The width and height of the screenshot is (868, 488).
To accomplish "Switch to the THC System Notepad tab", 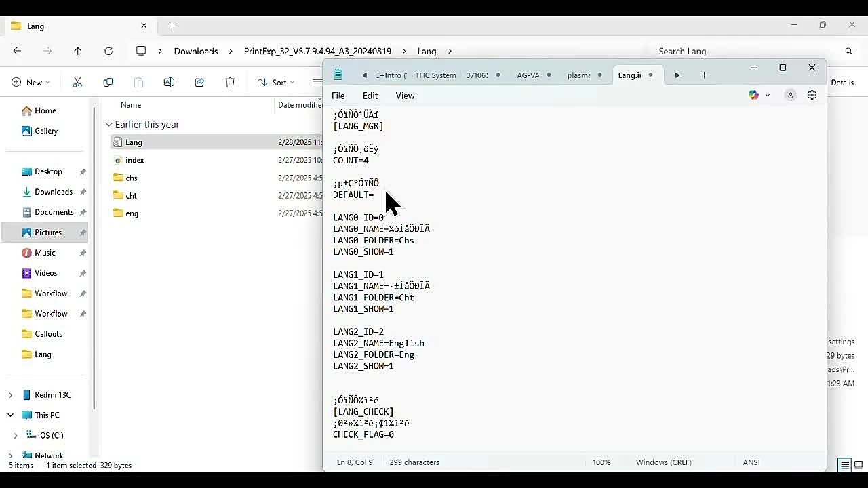I will click(435, 75).
